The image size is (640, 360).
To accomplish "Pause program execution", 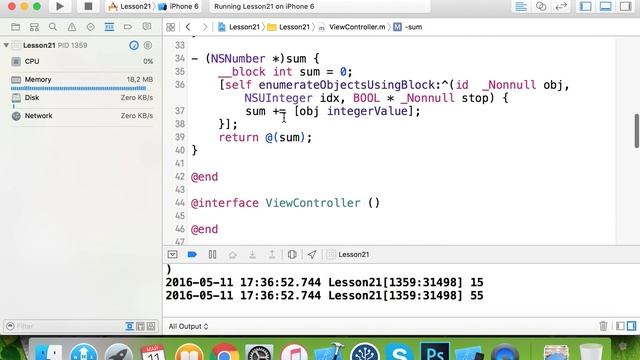I will (x=212, y=254).
